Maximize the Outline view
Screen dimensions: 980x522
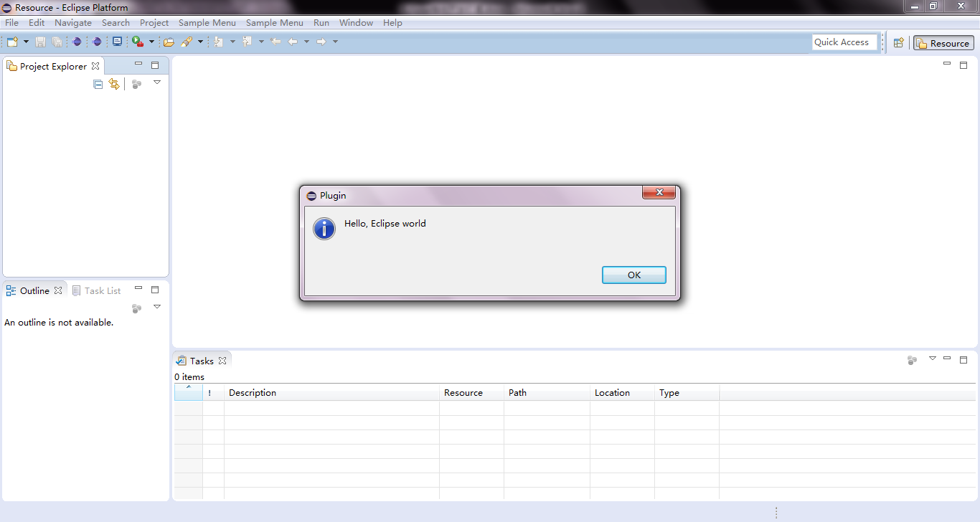155,290
